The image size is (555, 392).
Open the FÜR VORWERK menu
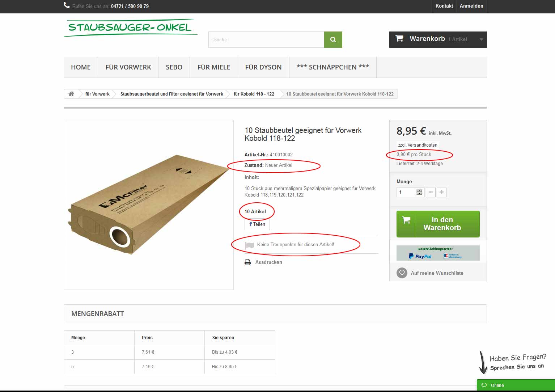pos(128,67)
